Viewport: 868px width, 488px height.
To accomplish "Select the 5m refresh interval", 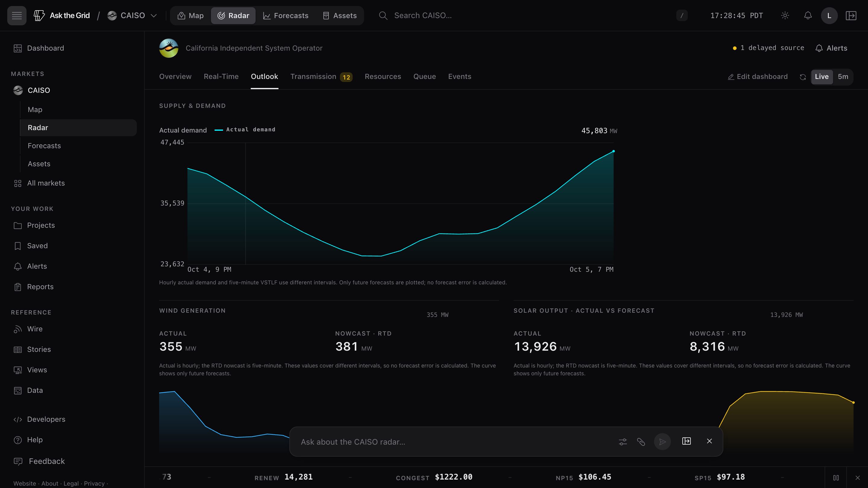I will tap(843, 77).
